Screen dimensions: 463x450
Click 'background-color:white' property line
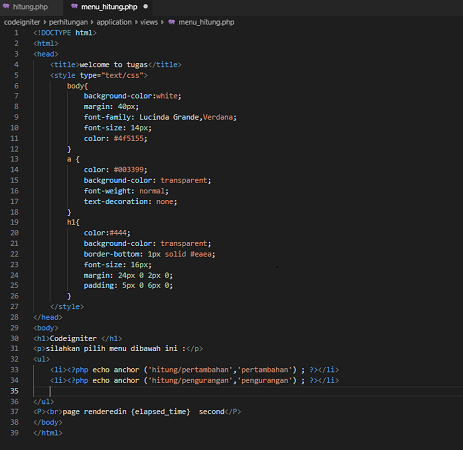coord(132,96)
